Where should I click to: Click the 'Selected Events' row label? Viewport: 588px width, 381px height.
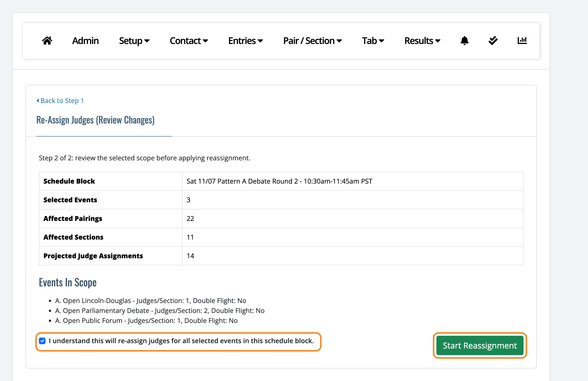point(70,200)
